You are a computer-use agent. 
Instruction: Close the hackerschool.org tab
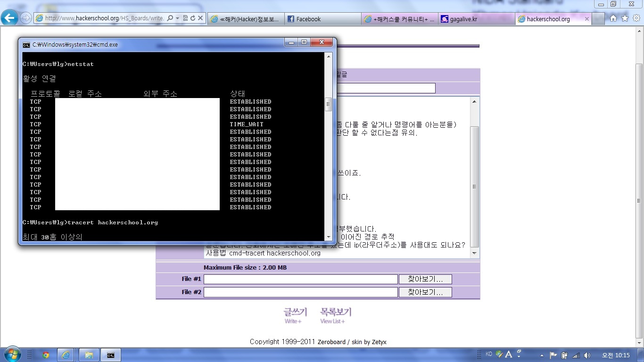587,19
